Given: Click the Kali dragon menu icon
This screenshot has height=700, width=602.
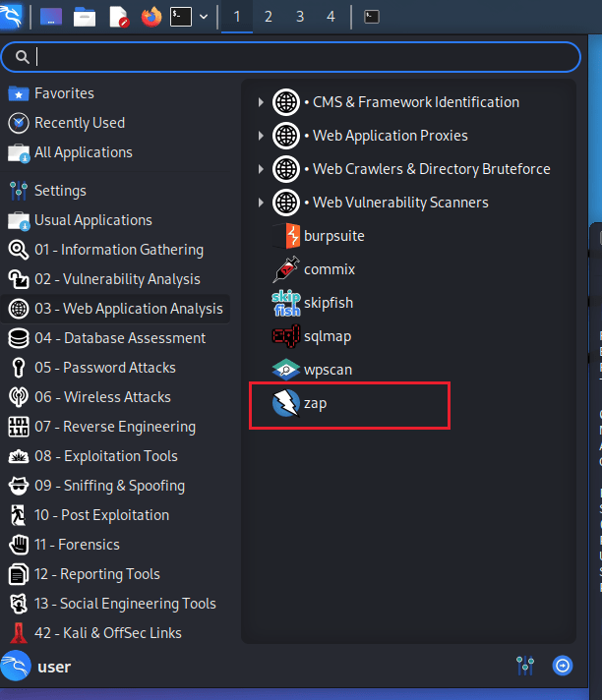Looking at the screenshot, I should (13, 17).
